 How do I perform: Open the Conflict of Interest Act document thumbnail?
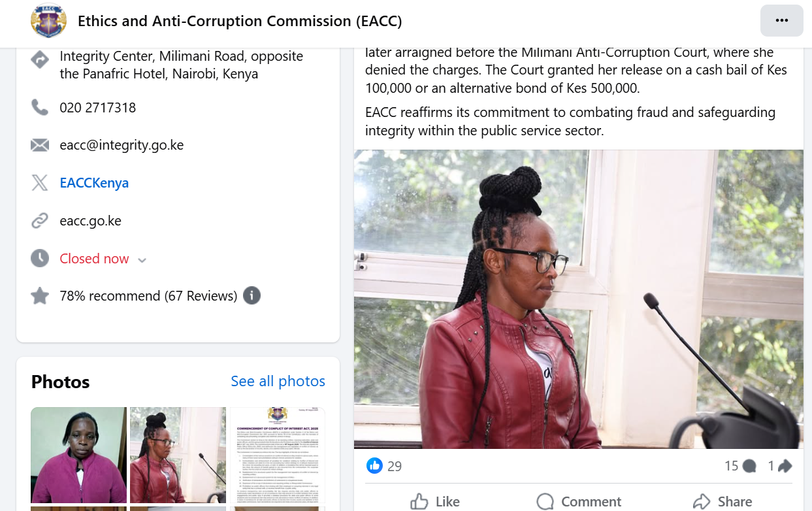277,455
